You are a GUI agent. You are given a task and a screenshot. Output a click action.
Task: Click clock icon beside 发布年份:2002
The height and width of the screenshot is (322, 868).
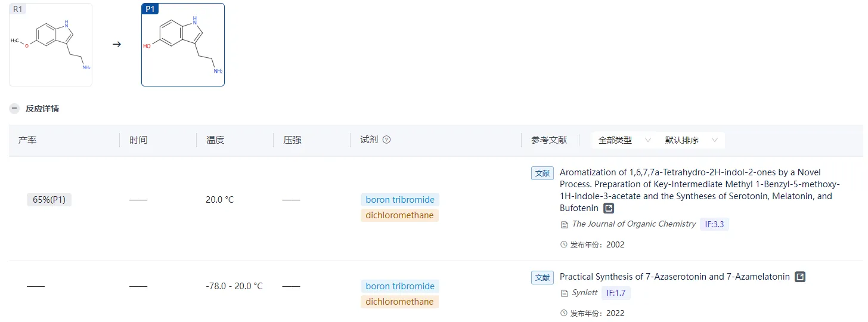pos(564,244)
